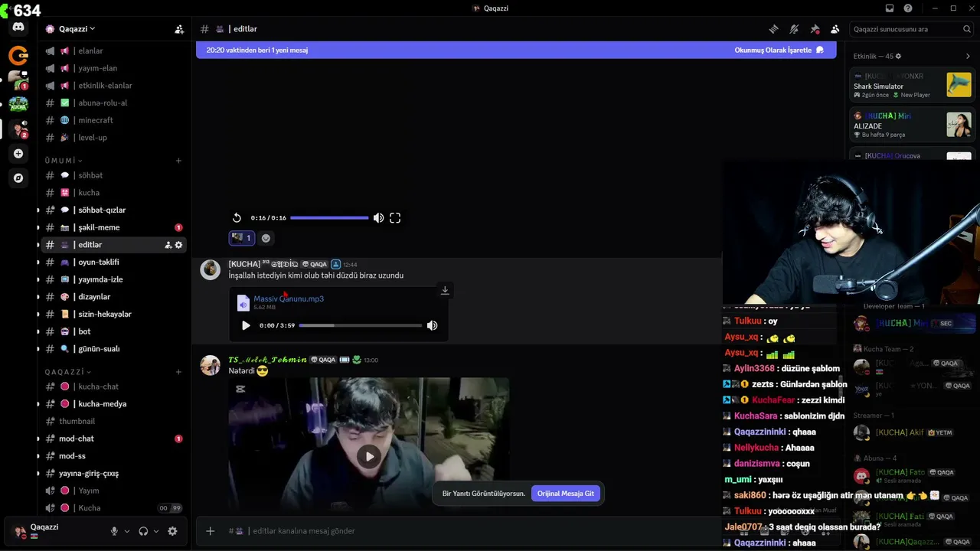Mute the Massiv Qanunu.mp3 audio
Screen dimensions: 980x551
[432, 325]
